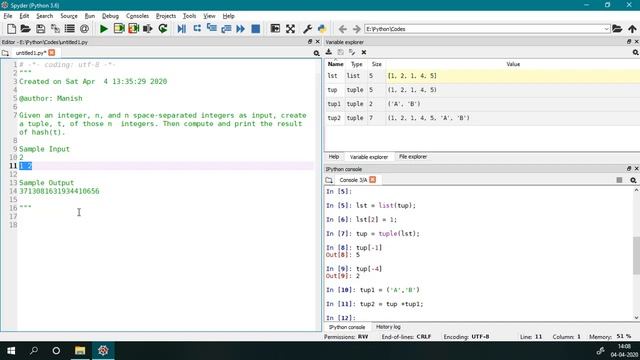Open the Edit menu

(x=24, y=16)
